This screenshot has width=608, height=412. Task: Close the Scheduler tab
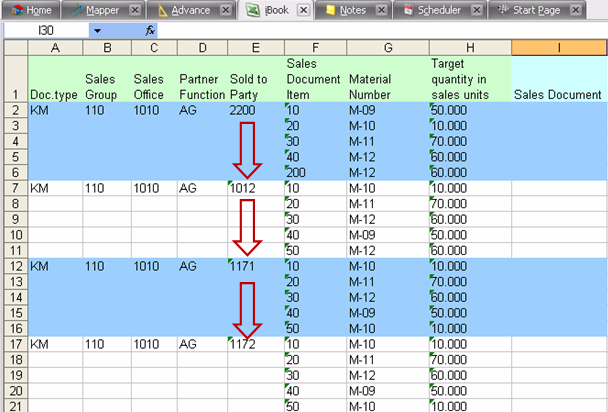(477, 10)
